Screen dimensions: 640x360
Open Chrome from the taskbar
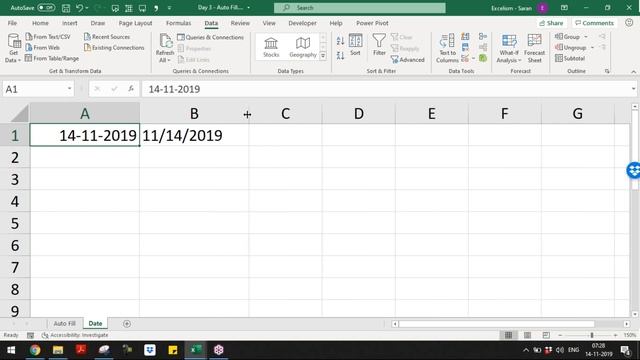[x=35, y=350]
